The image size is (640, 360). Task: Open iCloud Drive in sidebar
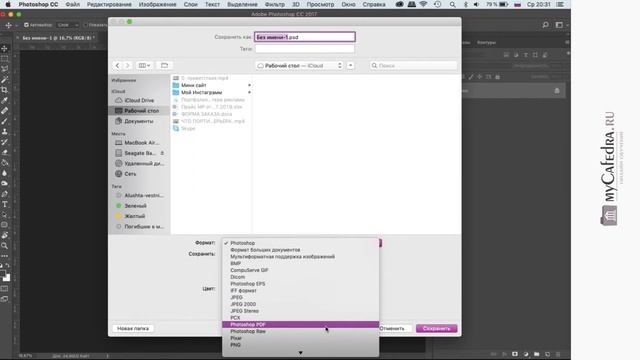pos(139,100)
